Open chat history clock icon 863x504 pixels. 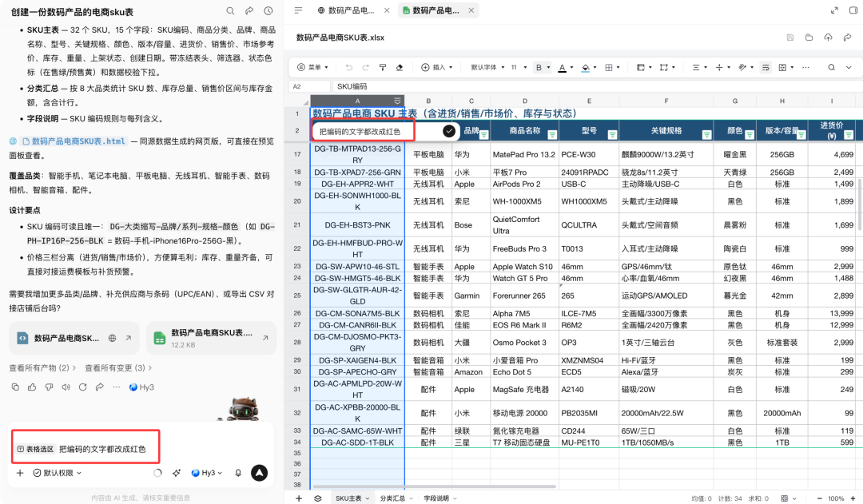point(268,11)
